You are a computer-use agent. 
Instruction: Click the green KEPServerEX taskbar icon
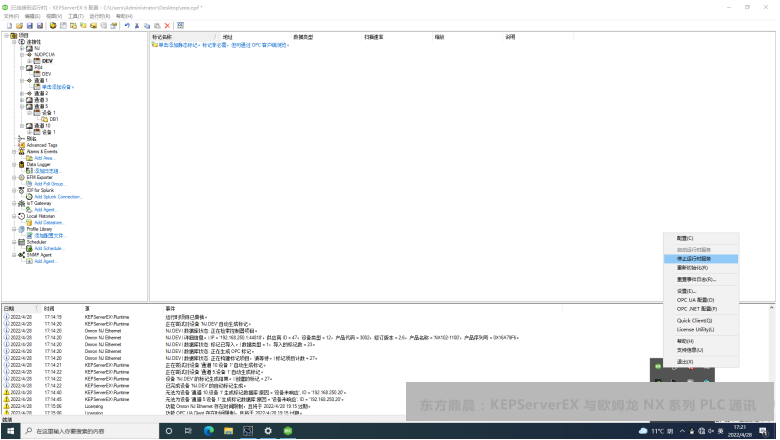288,431
